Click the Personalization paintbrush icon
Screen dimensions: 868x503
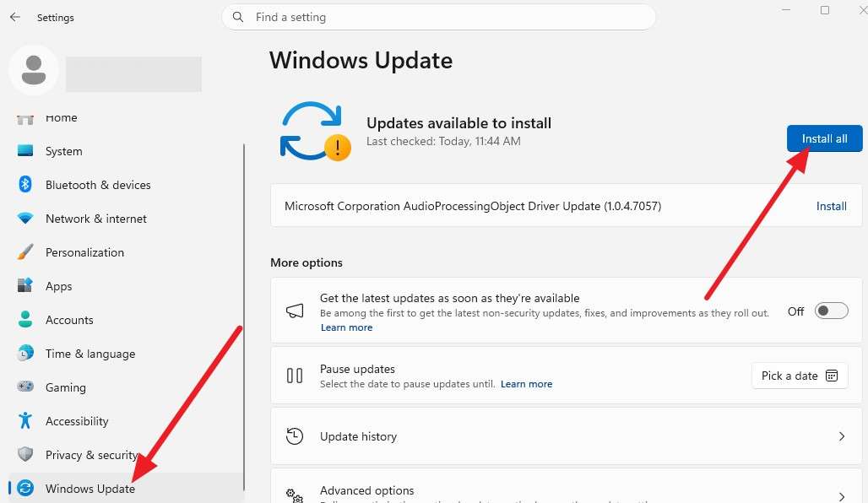click(25, 251)
